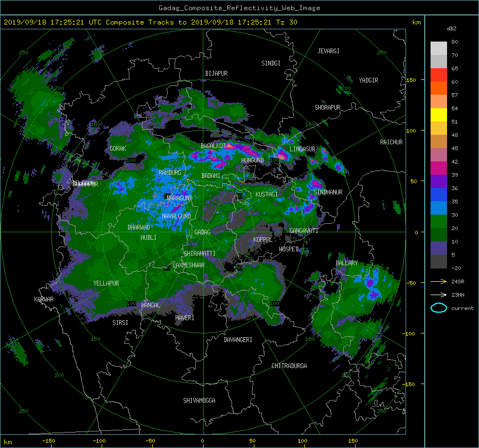The height and width of the screenshot is (448, 479).
Task: Click the intense echo near Lingasur
Action: (x=282, y=155)
